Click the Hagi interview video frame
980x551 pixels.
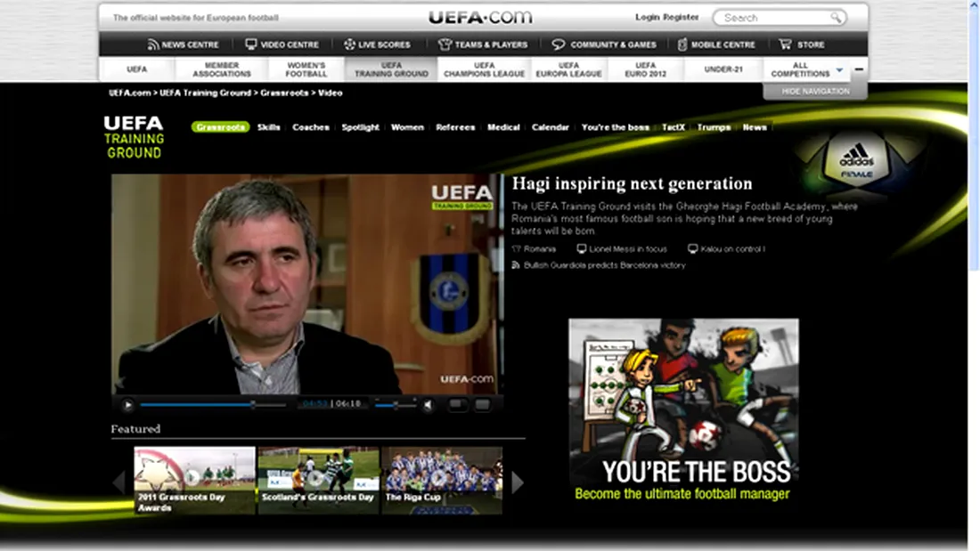[306, 284]
